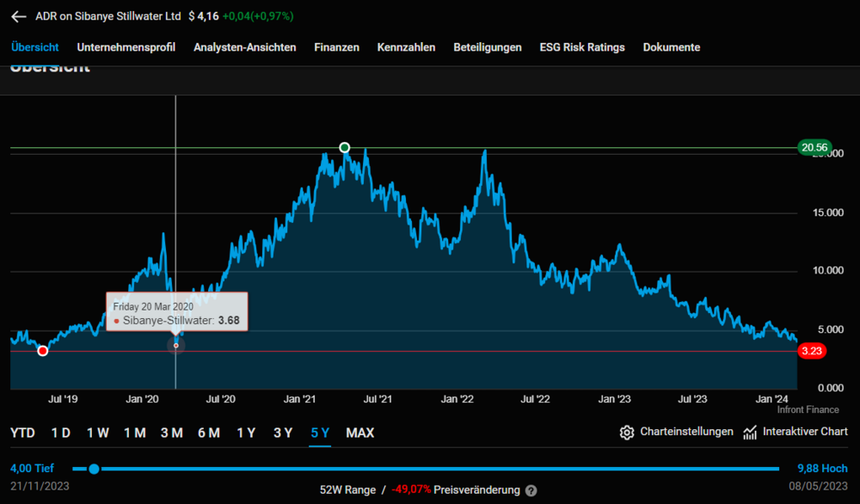Select the 1 W chart range
This screenshot has height=504, width=860.
[x=98, y=433]
